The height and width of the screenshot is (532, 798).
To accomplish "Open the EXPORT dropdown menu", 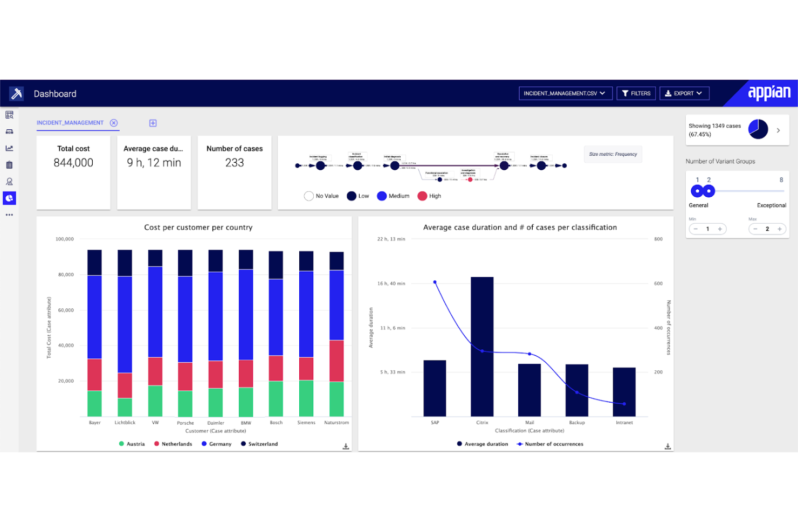I will pos(684,93).
